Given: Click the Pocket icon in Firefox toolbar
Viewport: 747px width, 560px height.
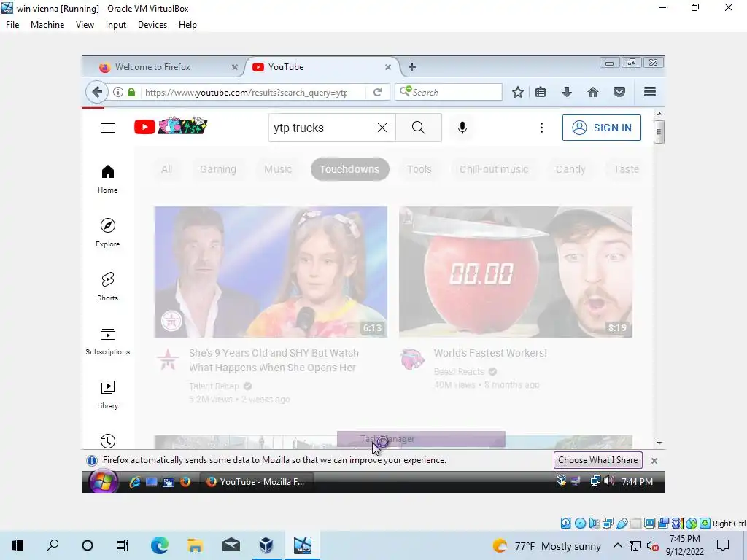Looking at the screenshot, I should point(619,92).
